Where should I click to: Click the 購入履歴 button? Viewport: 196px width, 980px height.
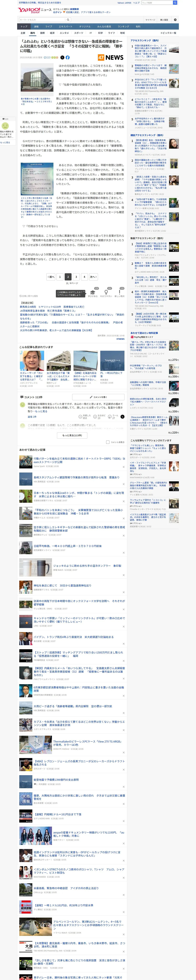click(x=164, y=20)
